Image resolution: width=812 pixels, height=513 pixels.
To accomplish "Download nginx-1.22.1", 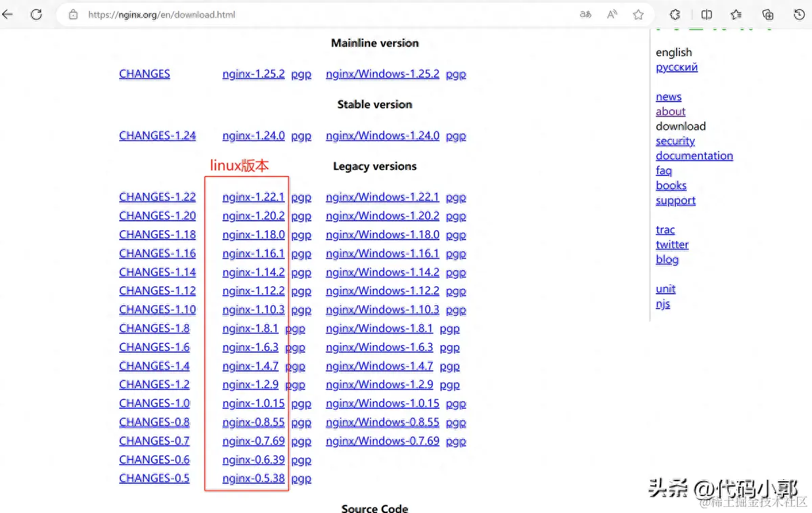I will click(x=254, y=197).
